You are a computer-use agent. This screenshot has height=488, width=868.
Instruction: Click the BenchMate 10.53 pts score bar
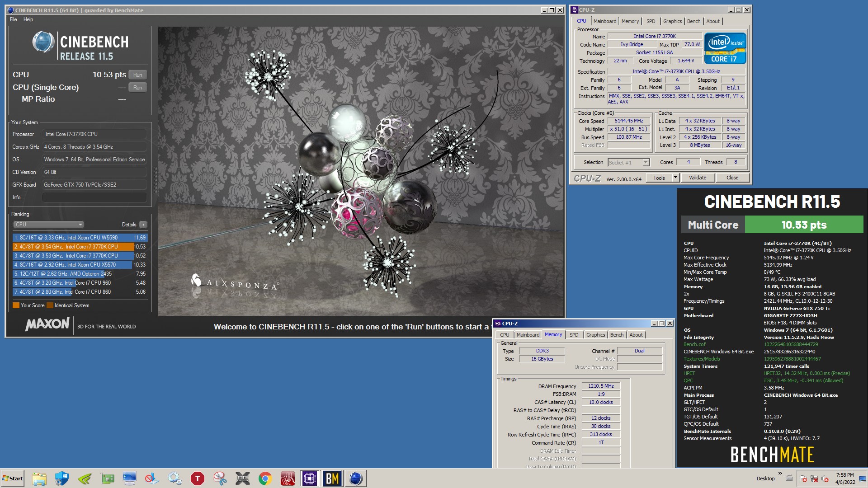tap(804, 225)
